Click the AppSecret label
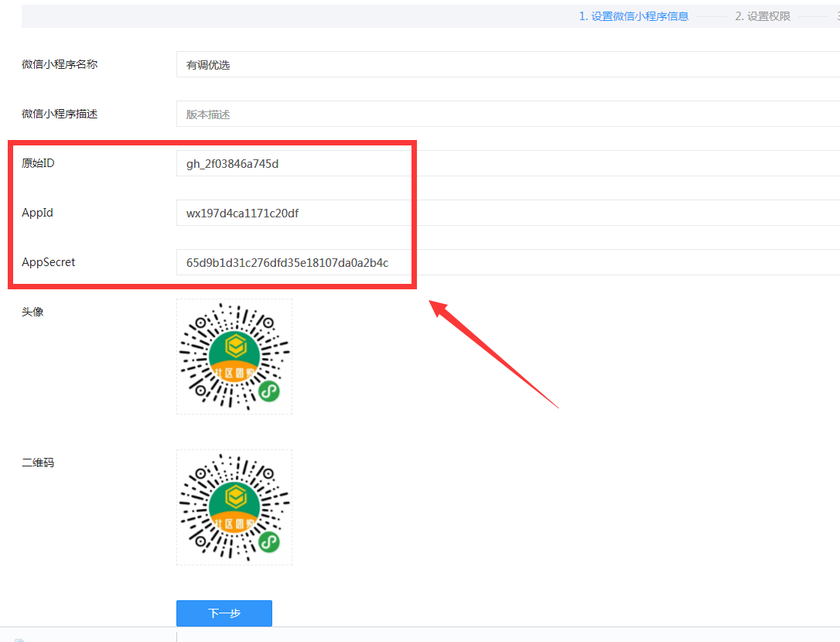The width and height of the screenshot is (840, 642). (x=48, y=262)
